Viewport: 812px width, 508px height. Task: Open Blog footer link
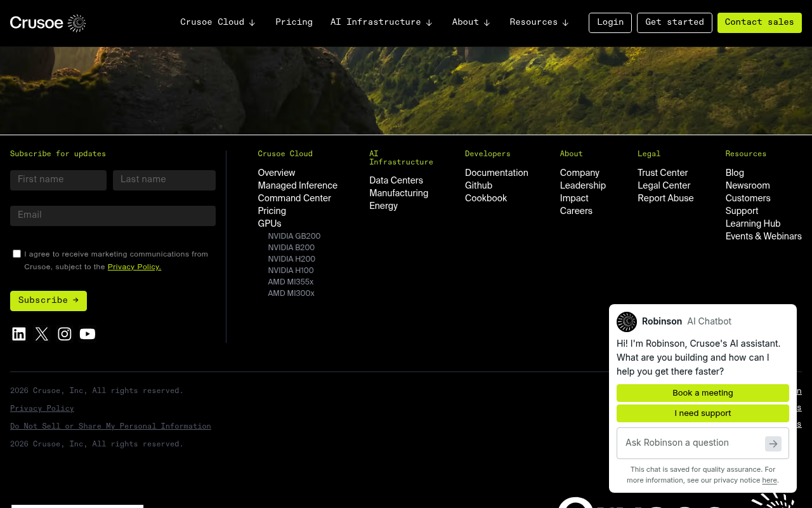coord(735,173)
